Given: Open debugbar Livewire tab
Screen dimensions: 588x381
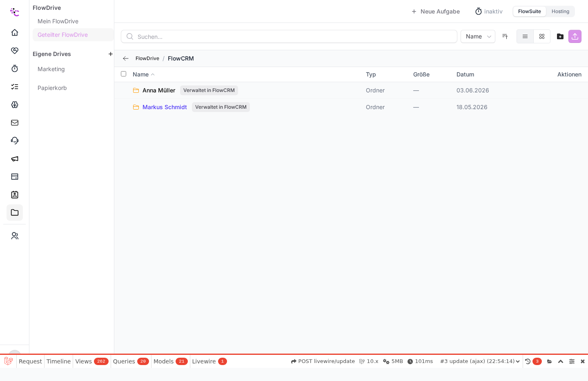Looking at the screenshot, I should 209,361.
